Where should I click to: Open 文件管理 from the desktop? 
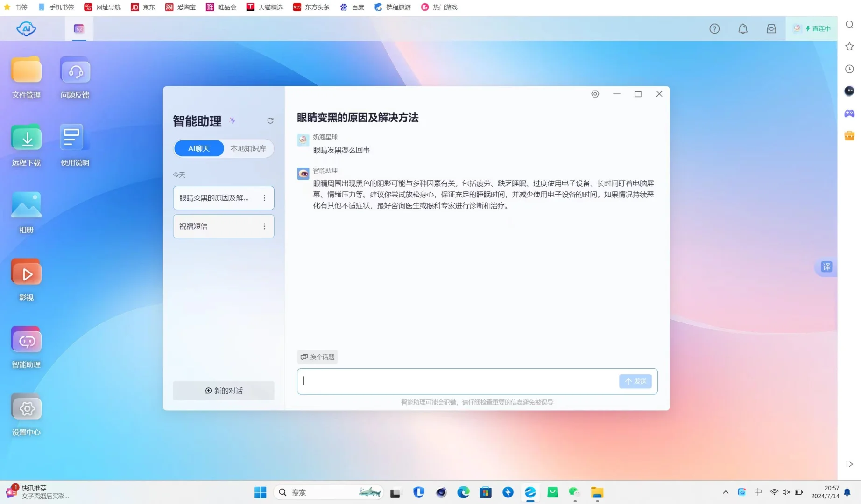click(x=26, y=75)
